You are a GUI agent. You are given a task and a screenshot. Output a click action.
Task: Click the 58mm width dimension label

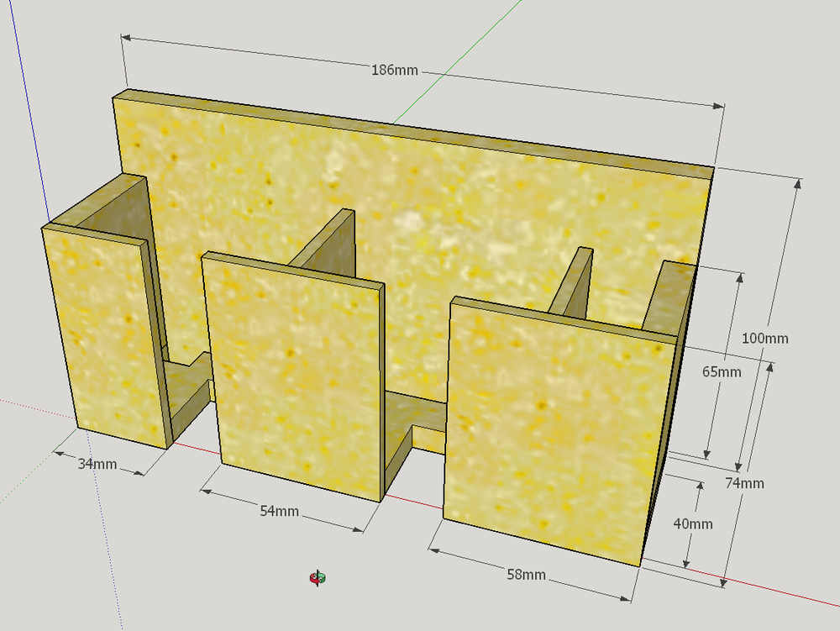pyautogui.click(x=525, y=575)
